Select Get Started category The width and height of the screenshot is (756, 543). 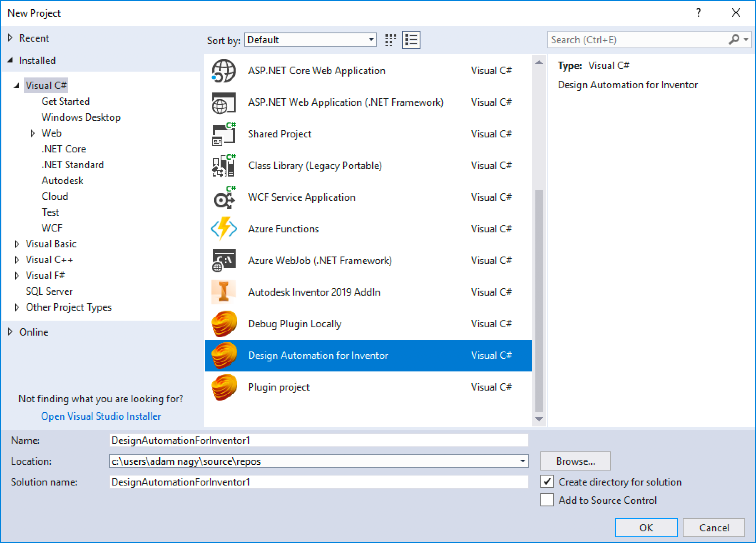coord(66,101)
